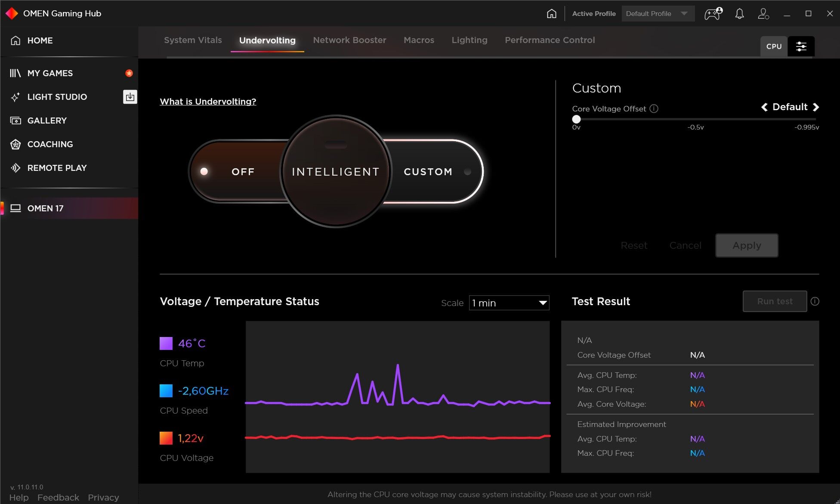Click the Apply button
The height and width of the screenshot is (504, 840).
tap(747, 245)
